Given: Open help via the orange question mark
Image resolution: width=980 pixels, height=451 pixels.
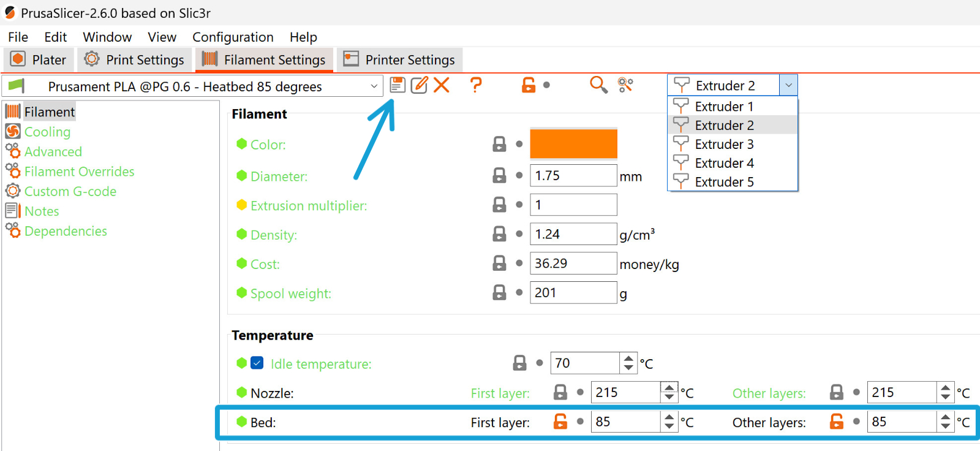Looking at the screenshot, I should (x=476, y=85).
